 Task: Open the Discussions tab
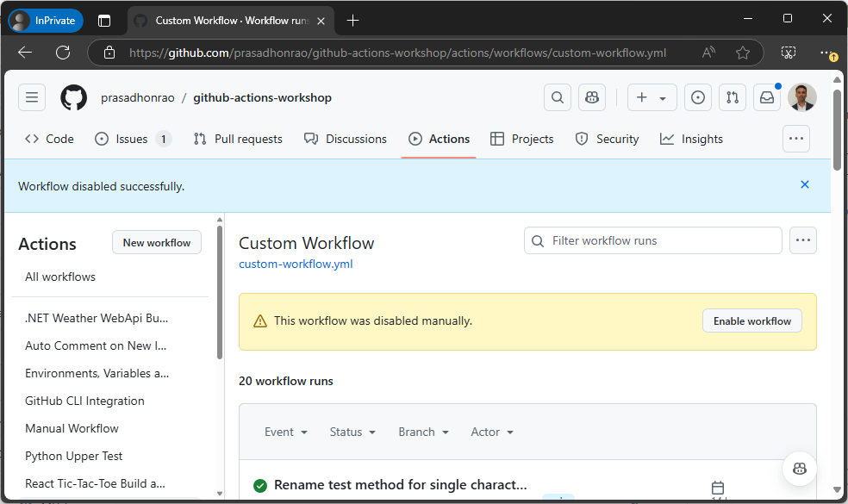coord(346,139)
